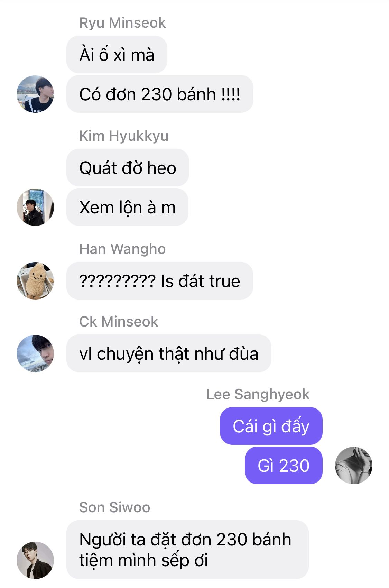The width and height of the screenshot is (389, 588).
Task: Select the 'Ài ố xì mà' message
Action: pos(117,54)
